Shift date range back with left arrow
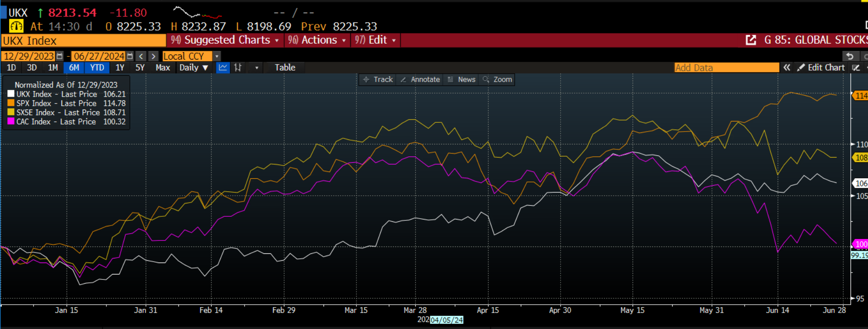Screen dimensions: 868x329 click(141, 56)
